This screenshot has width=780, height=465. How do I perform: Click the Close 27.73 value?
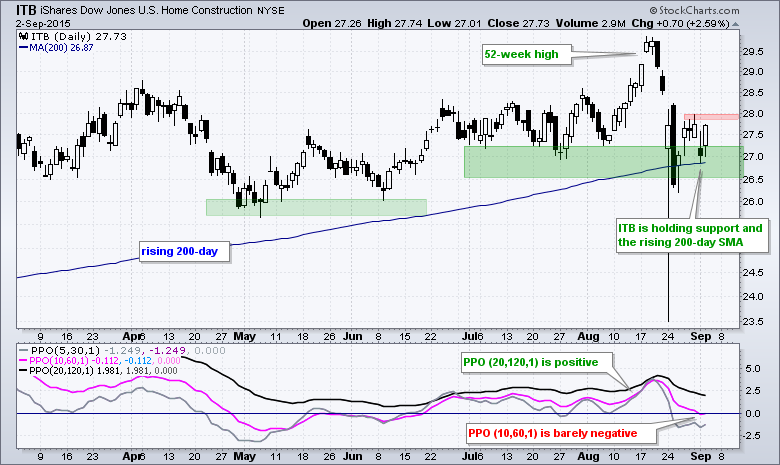tap(519, 23)
